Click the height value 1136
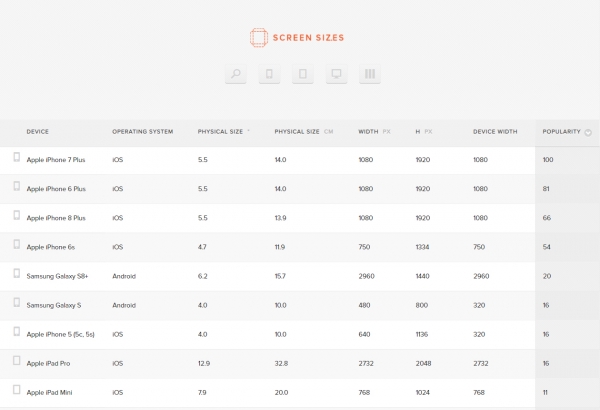This screenshot has height=410, width=600. [x=422, y=335]
